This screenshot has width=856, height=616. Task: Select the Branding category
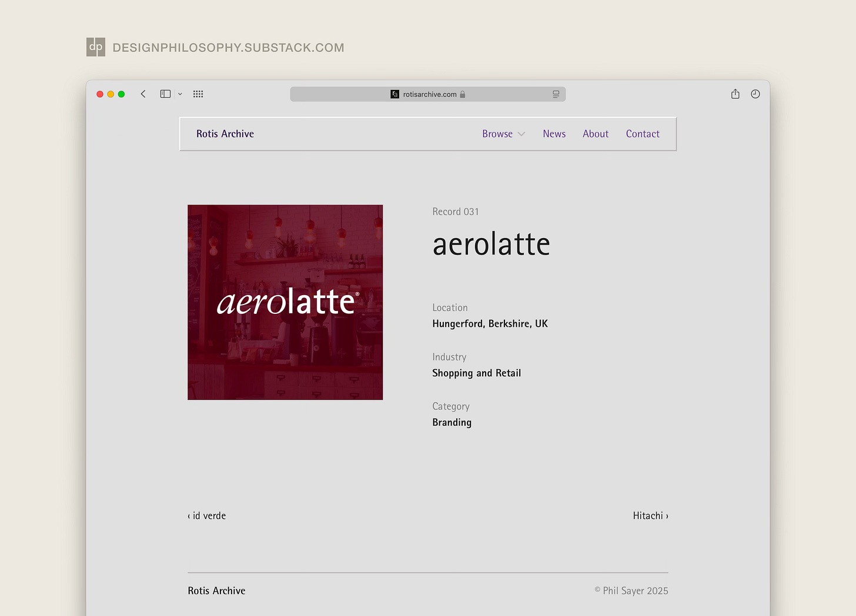[452, 423]
